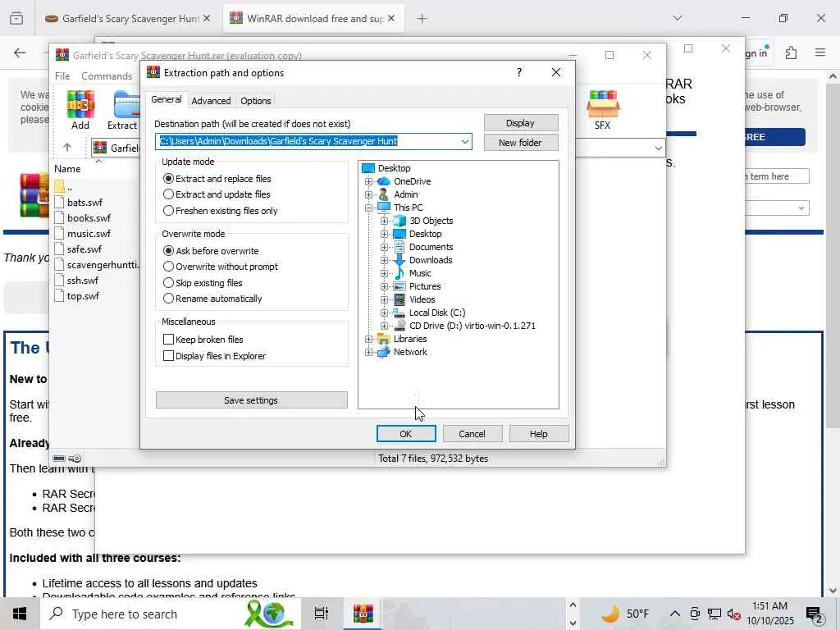
Task: Click the Libraries icon in folder tree
Action: (384, 339)
